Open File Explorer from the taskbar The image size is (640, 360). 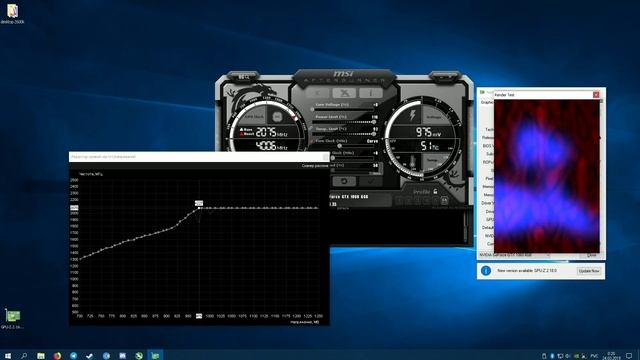(x=41, y=356)
